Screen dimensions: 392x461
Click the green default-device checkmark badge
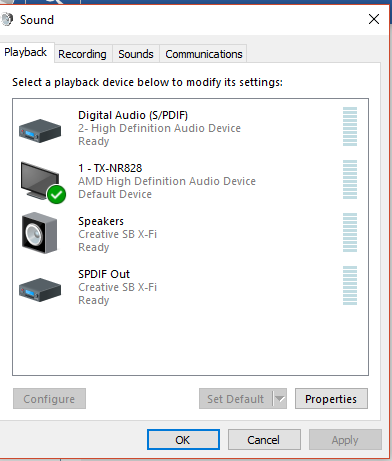pyautogui.click(x=56, y=194)
